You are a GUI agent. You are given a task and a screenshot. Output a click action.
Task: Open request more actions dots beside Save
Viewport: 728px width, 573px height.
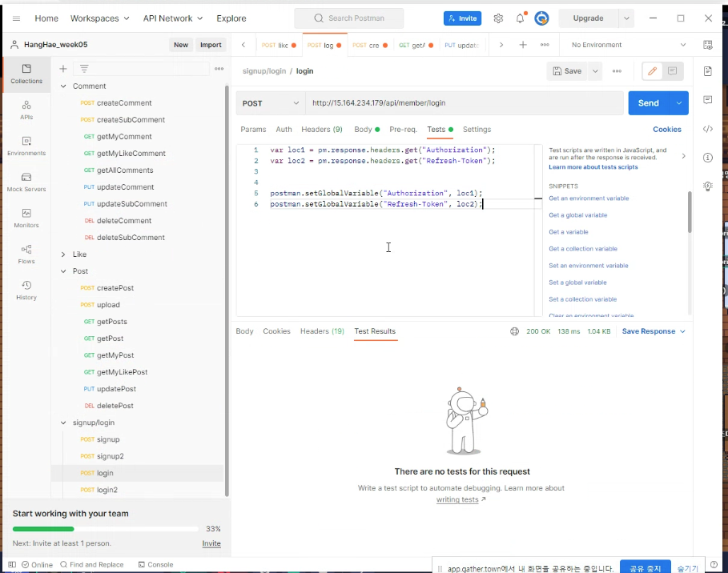pos(617,71)
